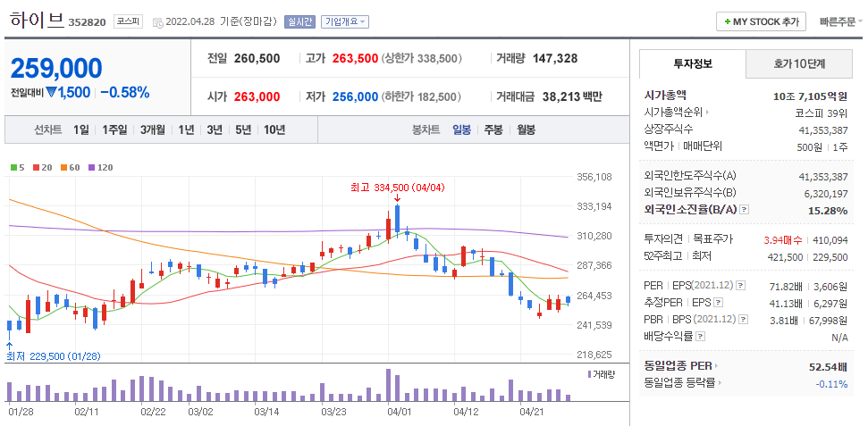
Task: Switch to the 투자정보 tab
Action: (693, 63)
